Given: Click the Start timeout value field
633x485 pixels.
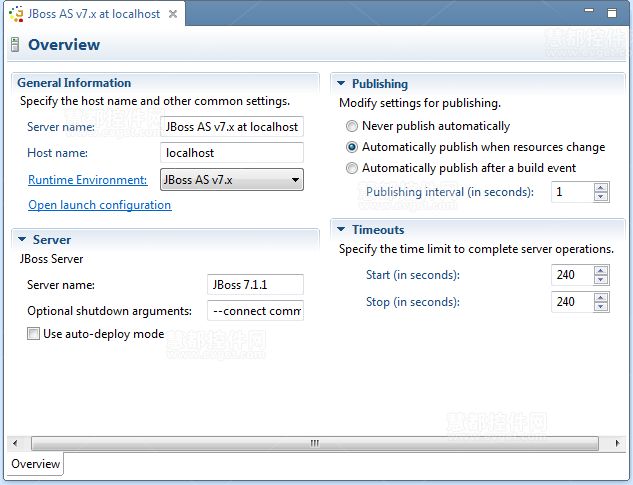Looking at the screenshot, I should pos(572,275).
